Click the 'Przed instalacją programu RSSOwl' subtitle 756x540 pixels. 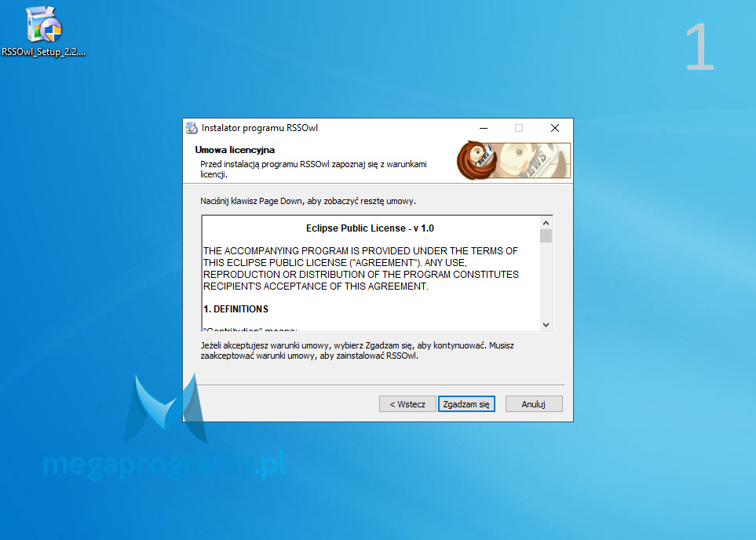pos(313,170)
